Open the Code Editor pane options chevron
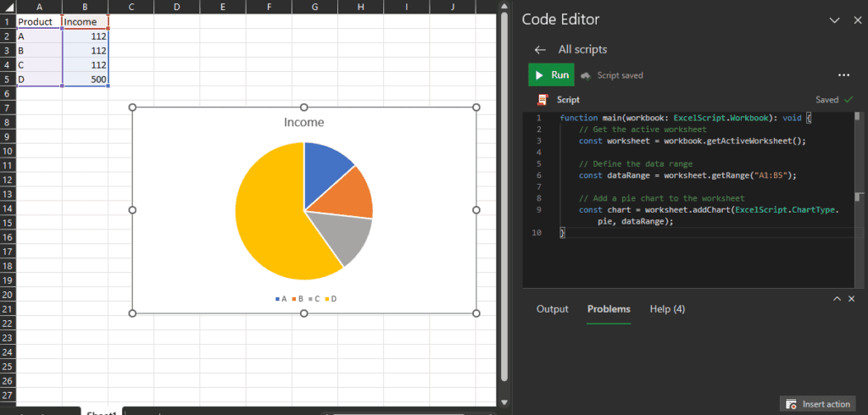 click(833, 19)
